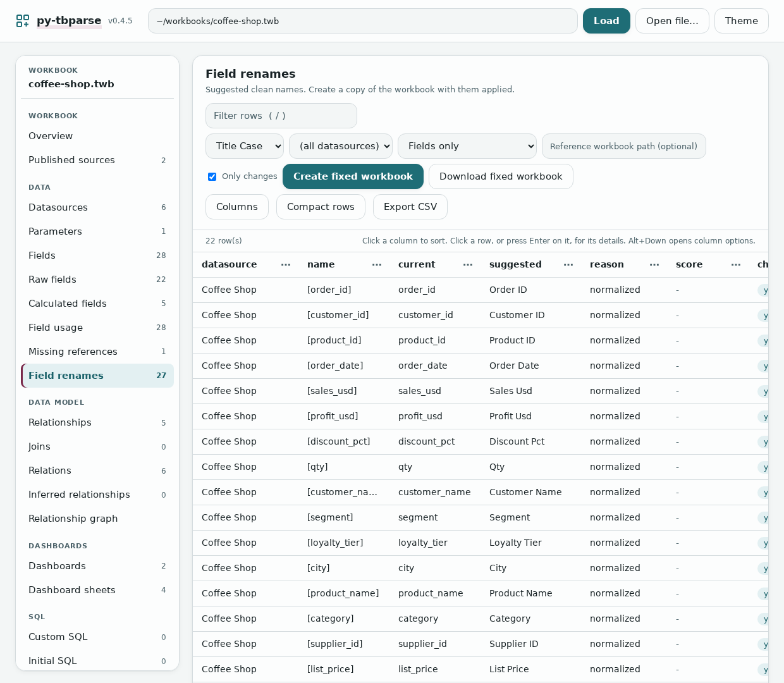This screenshot has height=683, width=784.
Task: Click the Theme button
Action: point(741,21)
